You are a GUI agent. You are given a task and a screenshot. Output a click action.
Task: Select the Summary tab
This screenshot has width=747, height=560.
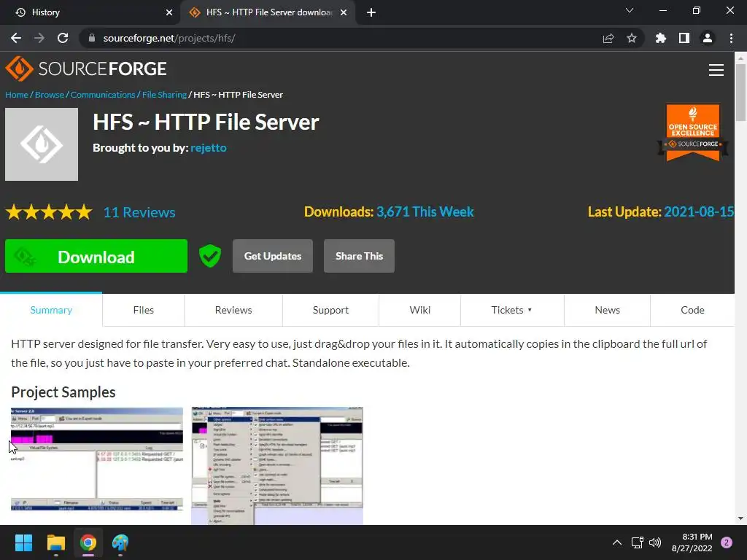(x=51, y=310)
